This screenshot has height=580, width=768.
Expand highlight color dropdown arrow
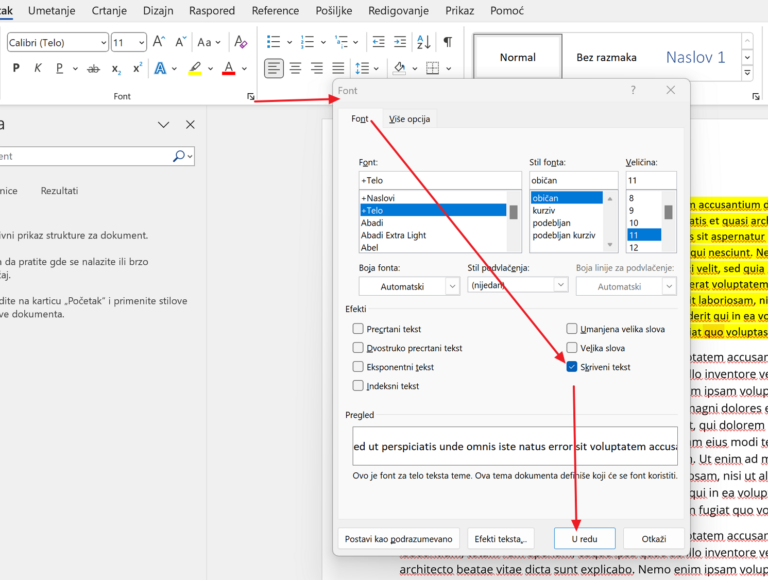pos(210,69)
